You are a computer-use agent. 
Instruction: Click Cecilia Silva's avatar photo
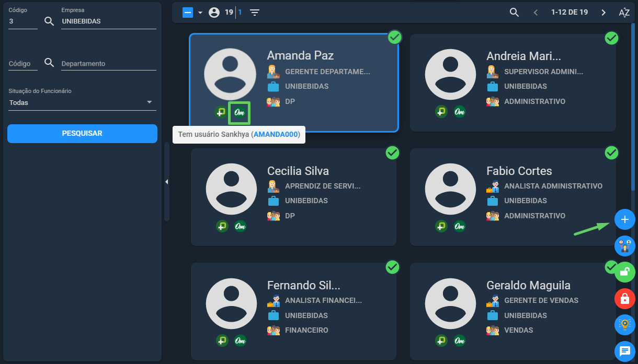(x=232, y=189)
